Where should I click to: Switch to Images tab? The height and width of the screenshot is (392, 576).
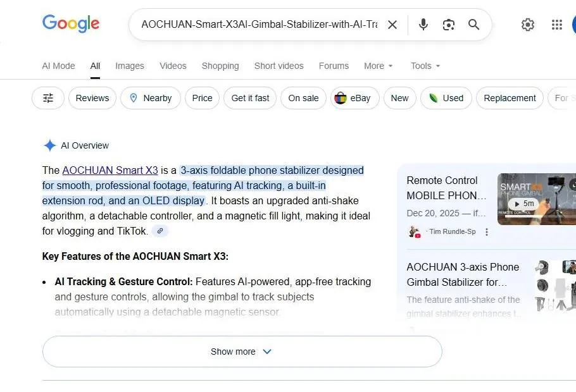point(130,66)
